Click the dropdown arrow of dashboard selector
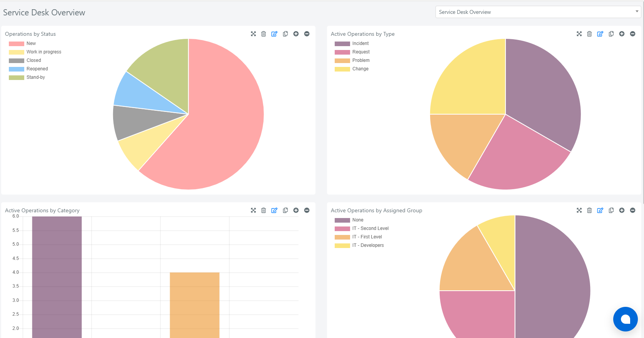 click(x=637, y=12)
